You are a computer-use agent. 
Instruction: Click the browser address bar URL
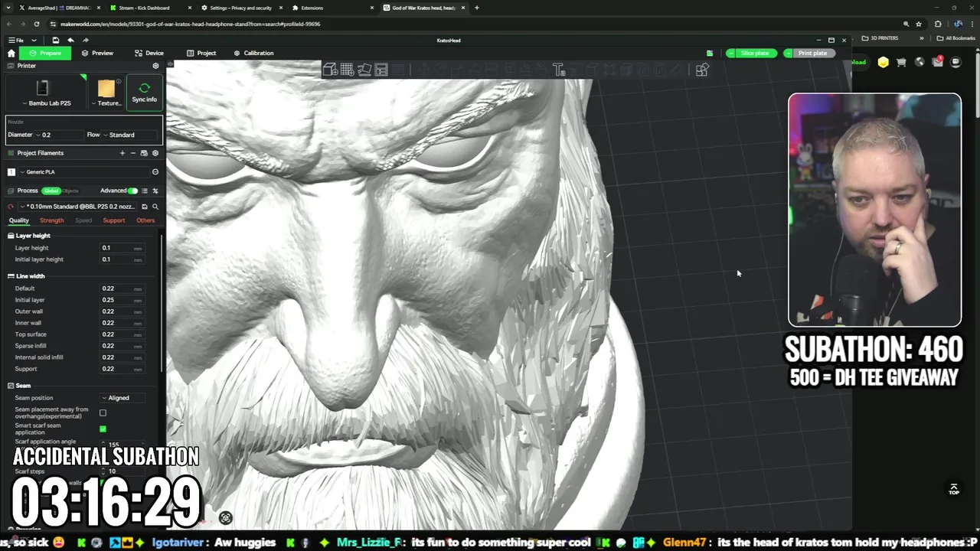190,24
